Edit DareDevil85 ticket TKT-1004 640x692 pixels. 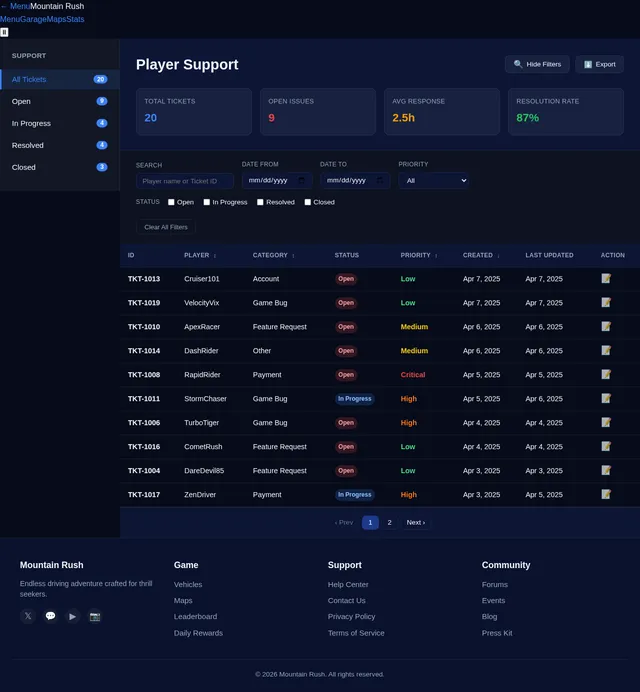click(x=606, y=470)
